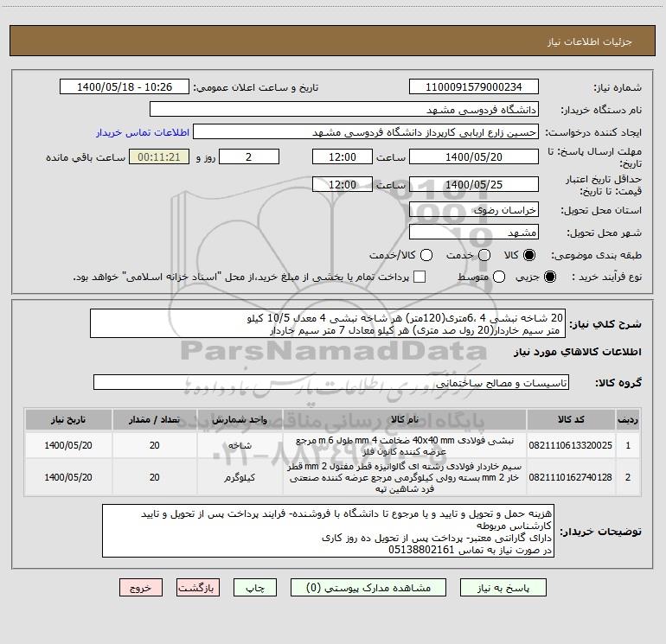Image resolution: width=666 pixels, height=644 pixels.
Task: Click the نام کالا column header
Action: [x=405, y=420]
